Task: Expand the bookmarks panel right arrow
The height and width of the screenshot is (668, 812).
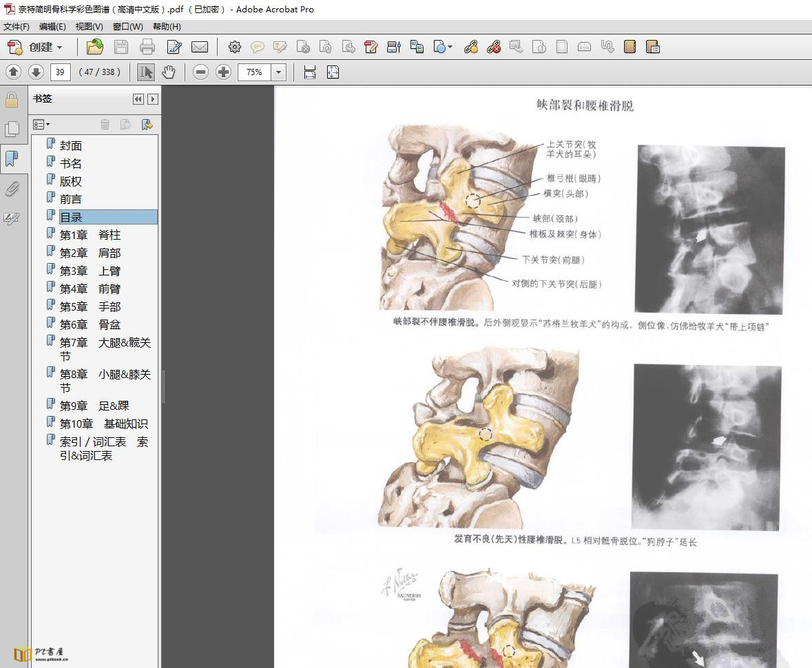Action: (x=152, y=99)
